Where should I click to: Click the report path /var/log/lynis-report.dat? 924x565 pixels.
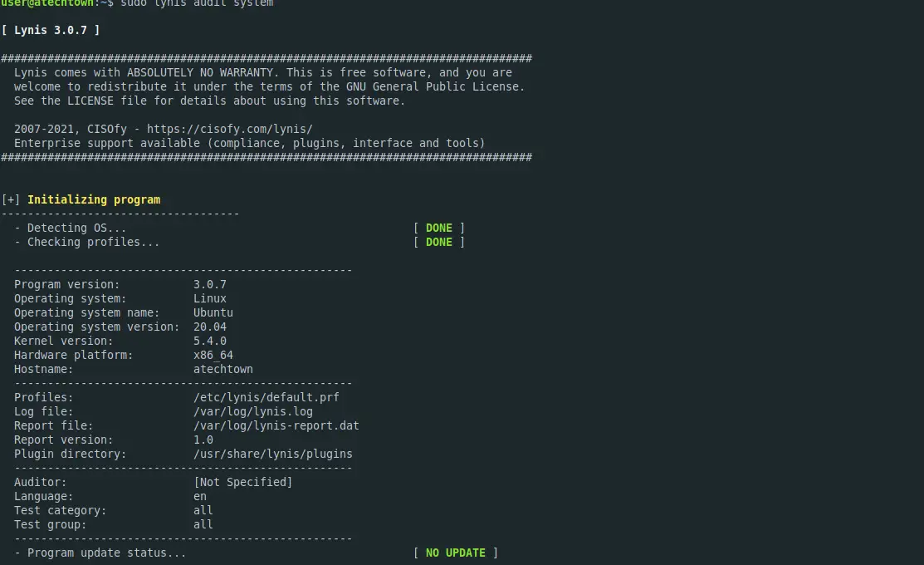pyautogui.click(x=276, y=425)
